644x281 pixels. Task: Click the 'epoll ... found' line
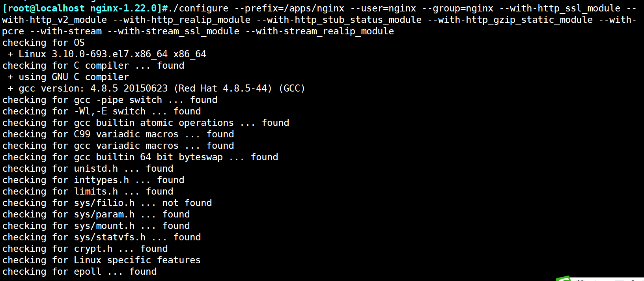(79, 272)
